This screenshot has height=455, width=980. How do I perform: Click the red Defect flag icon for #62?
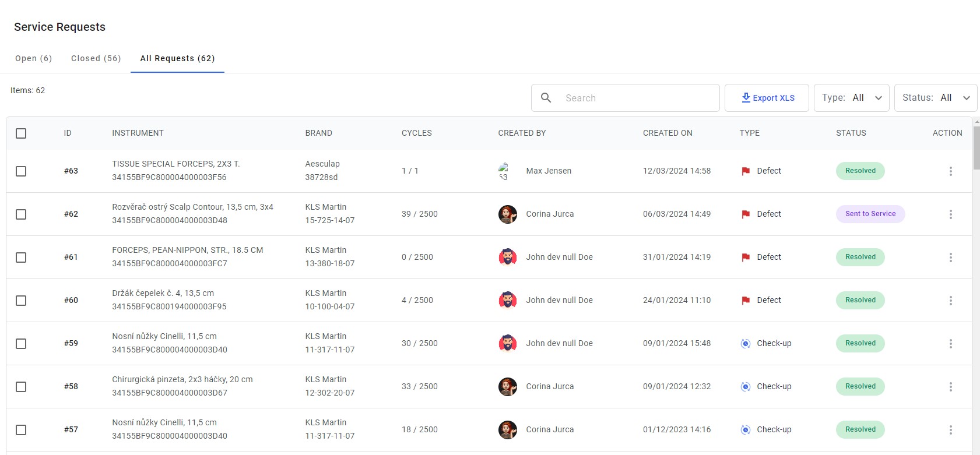(746, 214)
